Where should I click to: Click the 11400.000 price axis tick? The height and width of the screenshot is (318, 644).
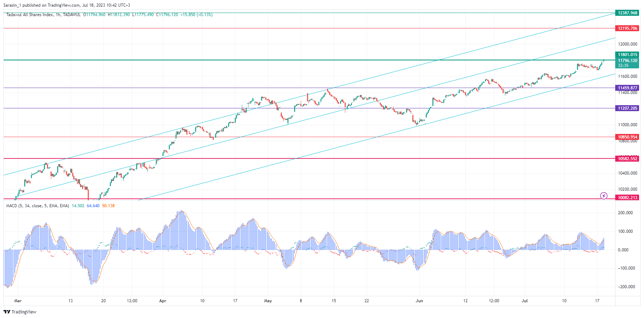(x=628, y=93)
